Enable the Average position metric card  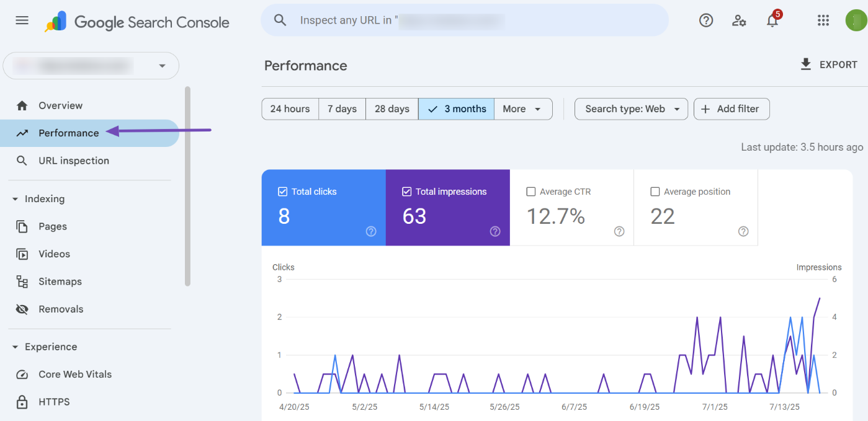(656, 191)
